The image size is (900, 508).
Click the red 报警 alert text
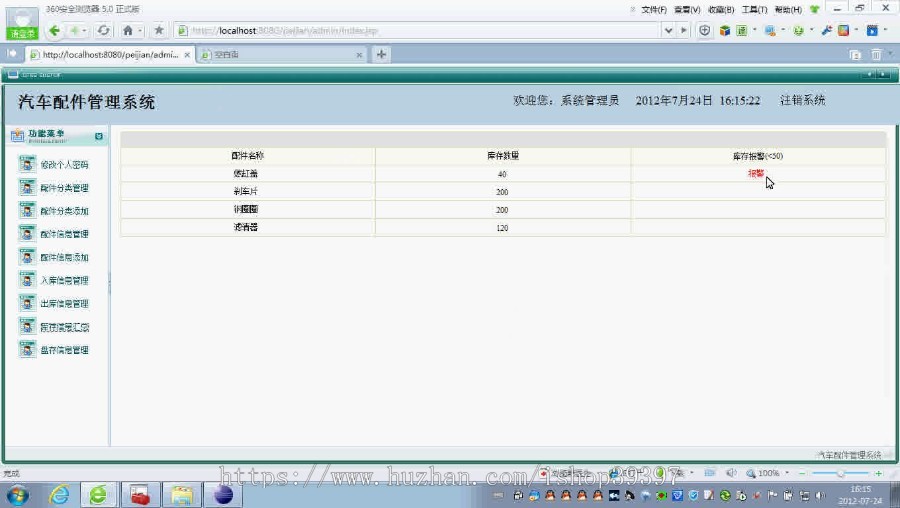[x=756, y=173]
